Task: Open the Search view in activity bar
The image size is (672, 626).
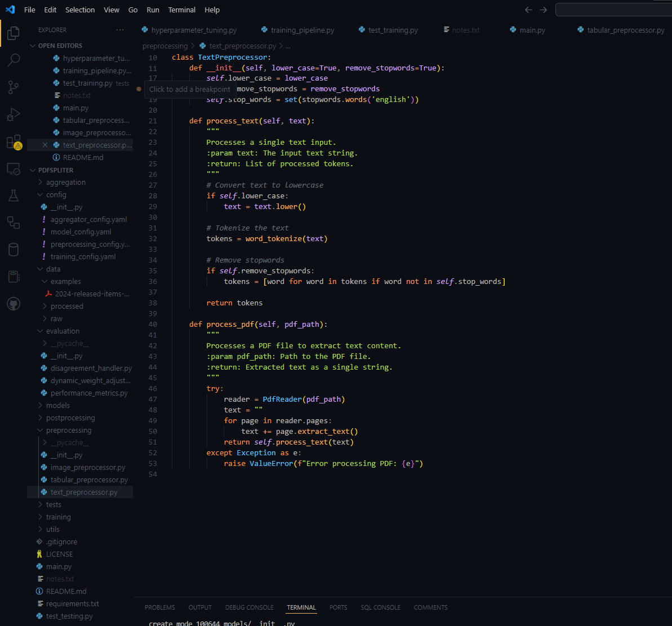Action: (x=14, y=60)
